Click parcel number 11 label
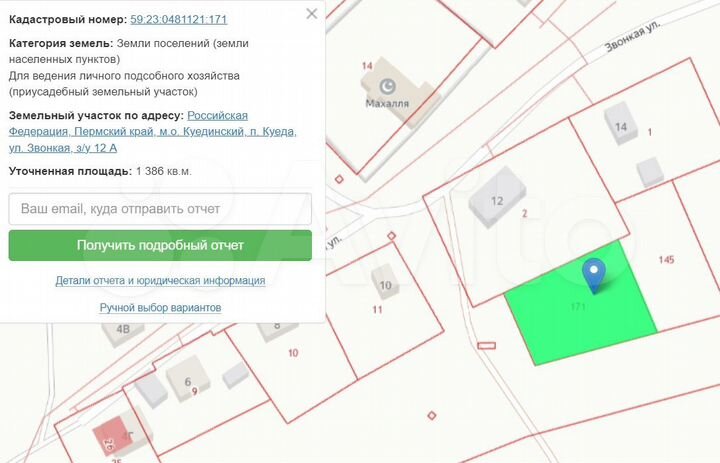 [377, 310]
